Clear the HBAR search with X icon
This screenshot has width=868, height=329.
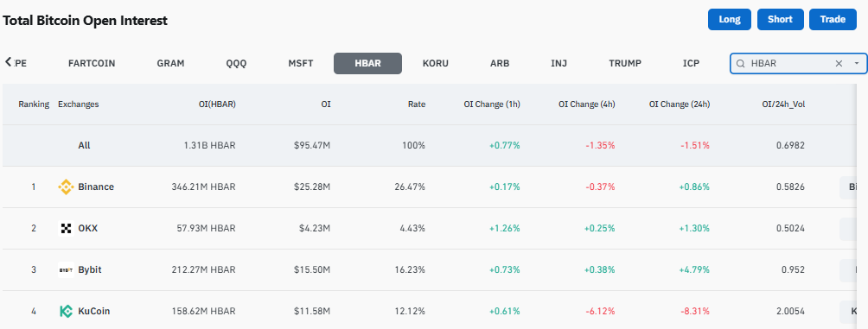pyautogui.click(x=839, y=64)
